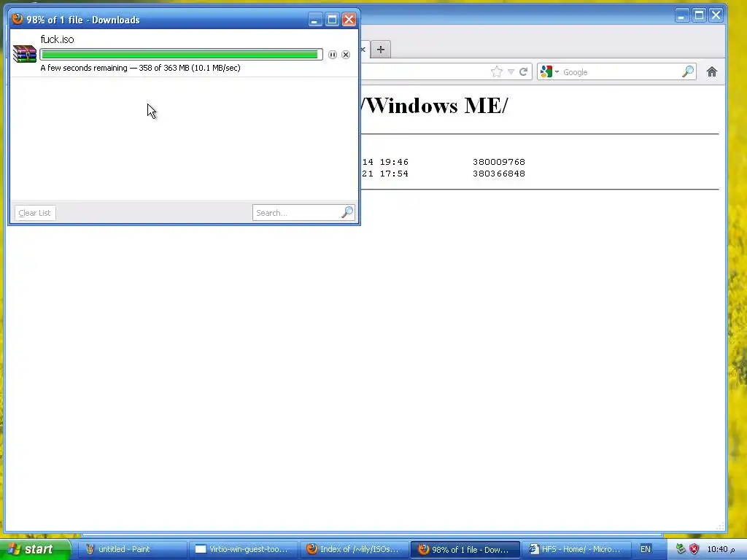Cancel the fuck.iso download
Image resolution: width=747 pixels, height=560 pixels.
tap(346, 55)
